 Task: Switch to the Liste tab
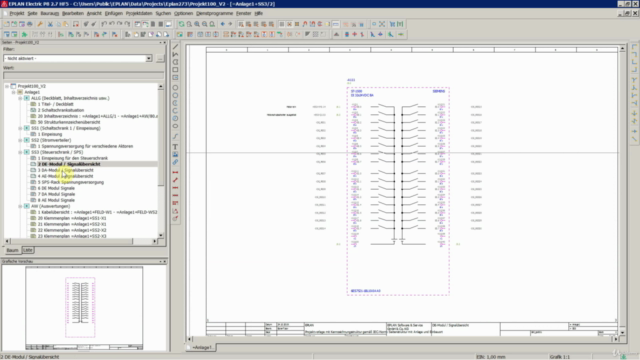(28, 250)
